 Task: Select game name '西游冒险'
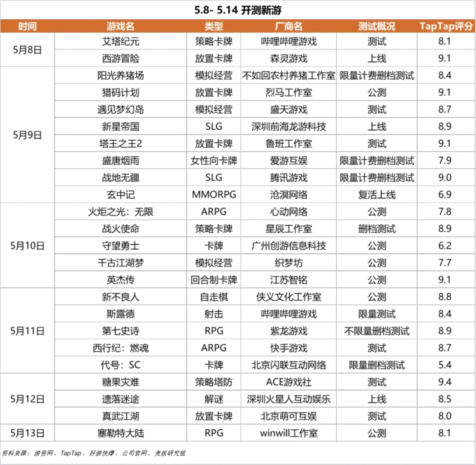(120, 58)
